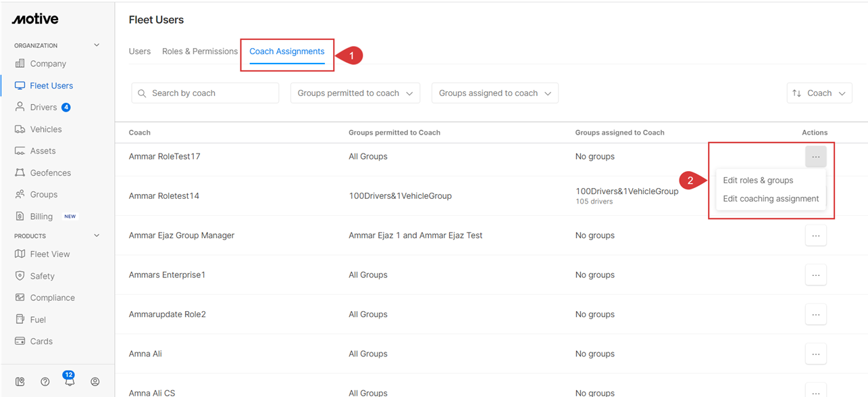Collapse the Organization section
Image resolution: width=868 pixels, height=397 pixels.
[x=97, y=45]
